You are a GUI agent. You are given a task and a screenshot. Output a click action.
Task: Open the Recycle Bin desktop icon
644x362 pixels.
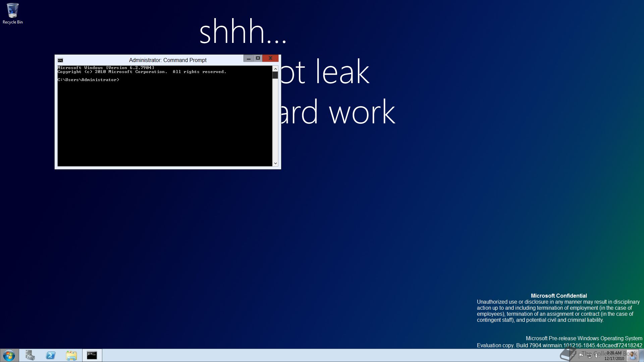point(12,14)
